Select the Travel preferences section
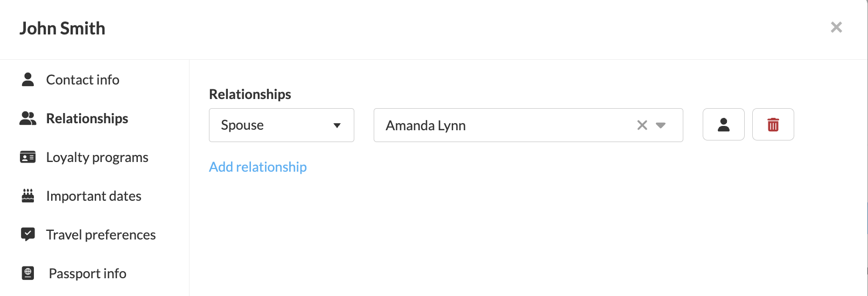The width and height of the screenshot is (868, 296). point(101,235)
